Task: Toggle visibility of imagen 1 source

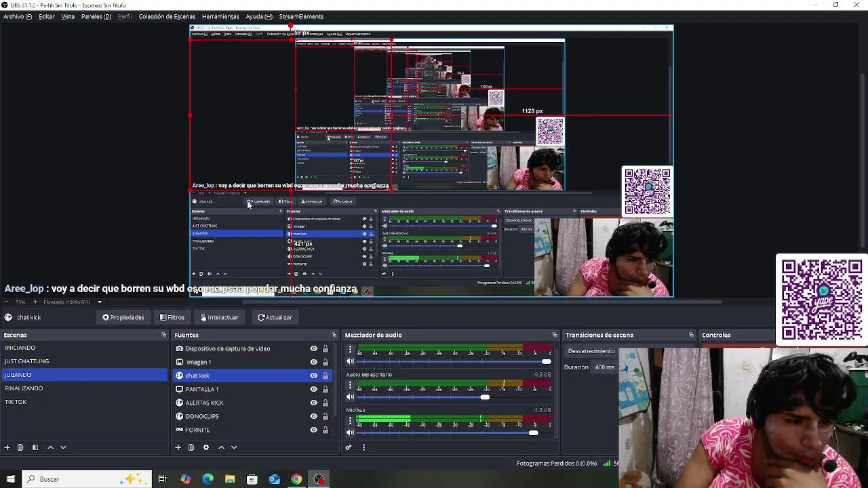Action: (313, 362)
